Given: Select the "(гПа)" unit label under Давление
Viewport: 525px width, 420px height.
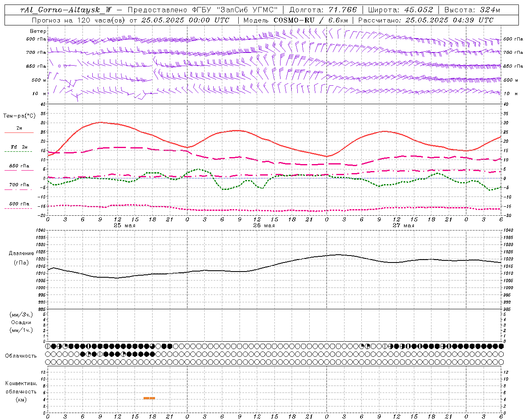Looking at the screenshot, I should 21,263.
